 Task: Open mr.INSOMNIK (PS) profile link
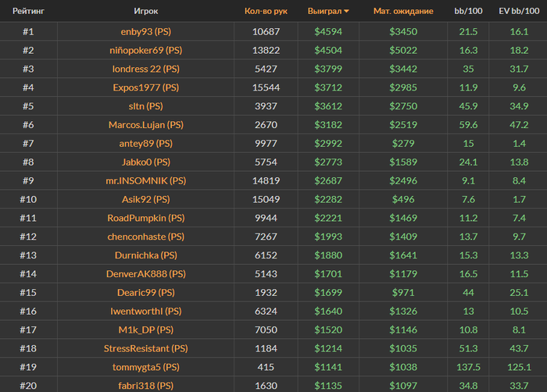pyautogui.click(x=146, y=180)
